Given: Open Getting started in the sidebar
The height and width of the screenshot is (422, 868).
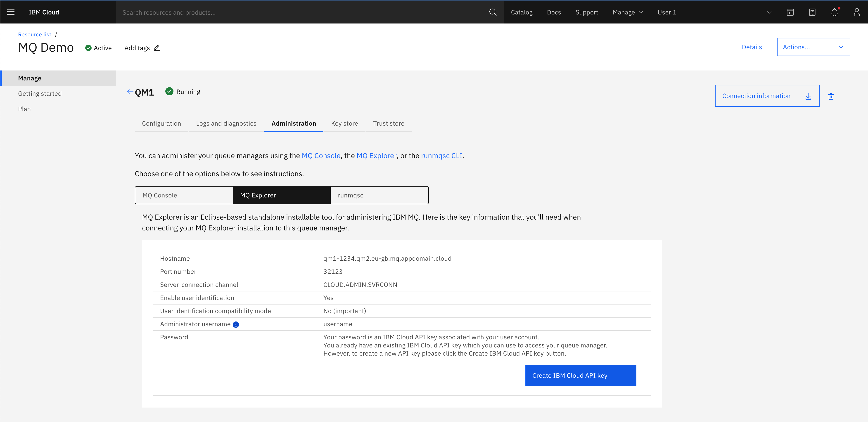Looking at the screenshot, I should point(40,94).
